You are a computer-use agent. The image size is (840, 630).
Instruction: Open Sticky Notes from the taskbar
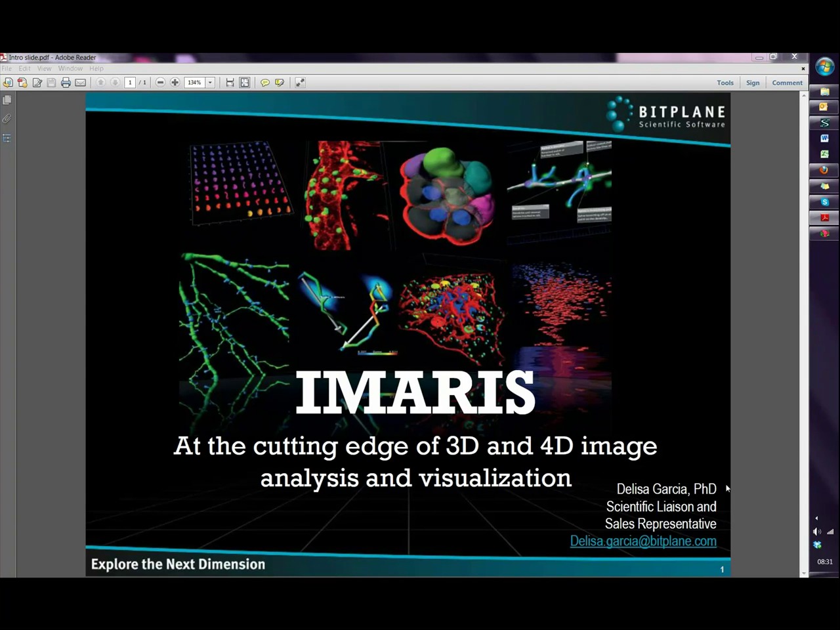(x=824, y=186)
